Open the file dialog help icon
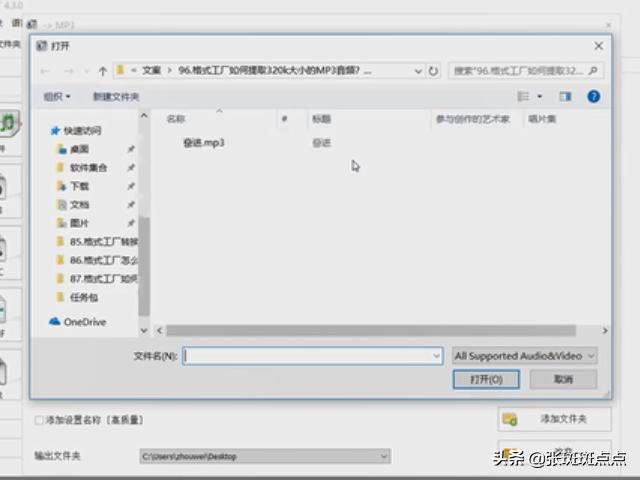Image resolution: width=640 pixels, height=480 pixels. tap(593, 96)
